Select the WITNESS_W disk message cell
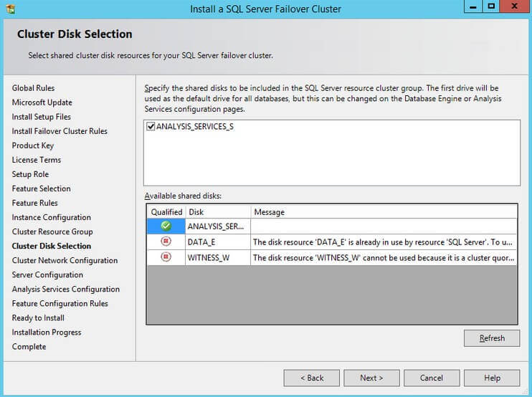This screenshot has height=397, width=532. [383, 257]
